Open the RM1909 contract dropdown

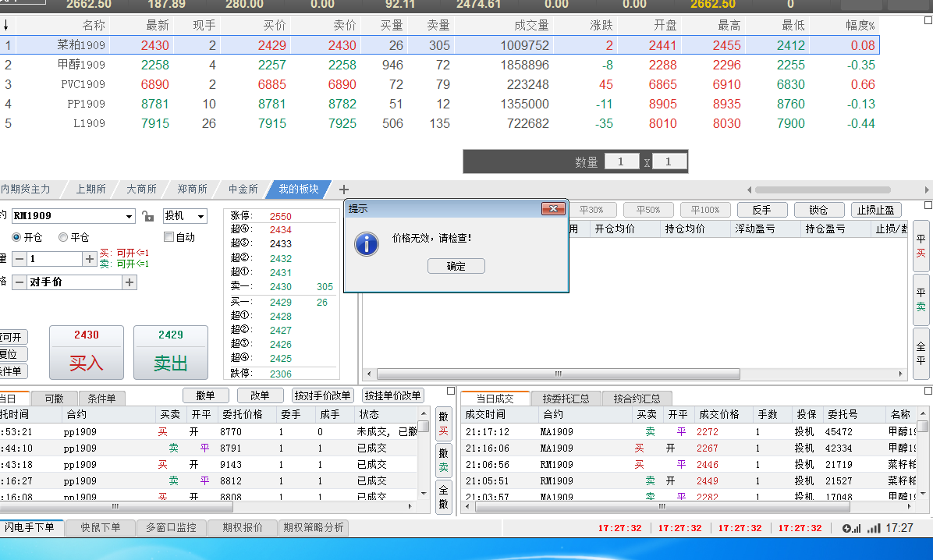point(129,216)
